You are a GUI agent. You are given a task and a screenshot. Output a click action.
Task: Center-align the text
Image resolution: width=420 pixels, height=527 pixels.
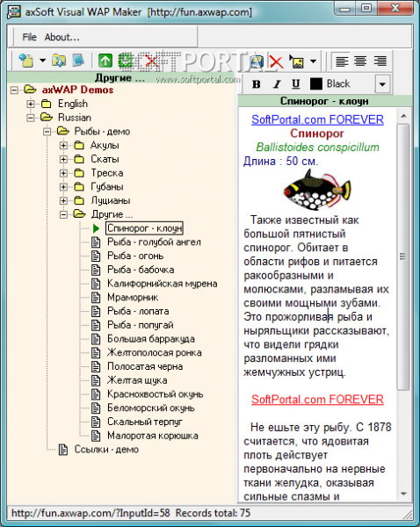[x=360, y=61]
